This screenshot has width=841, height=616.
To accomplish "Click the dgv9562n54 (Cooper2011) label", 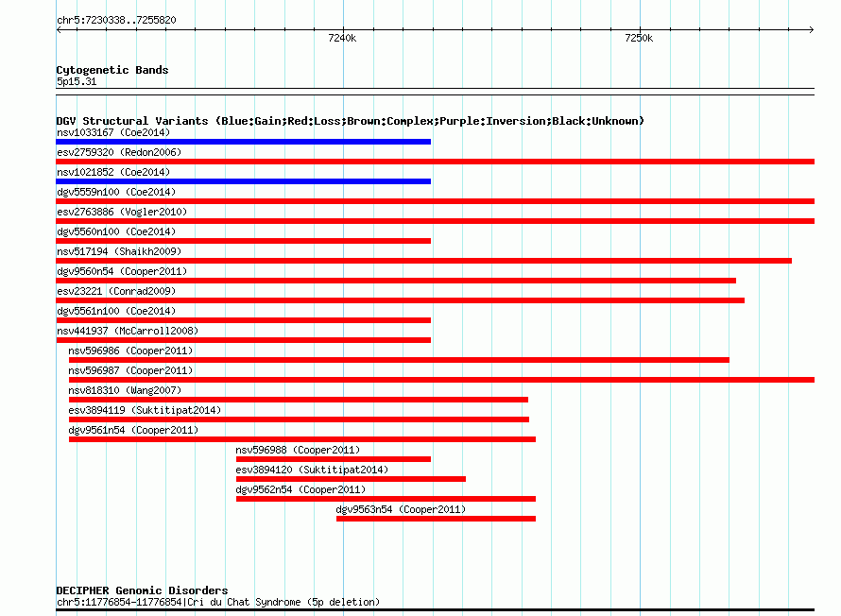I will coord(300,489).
